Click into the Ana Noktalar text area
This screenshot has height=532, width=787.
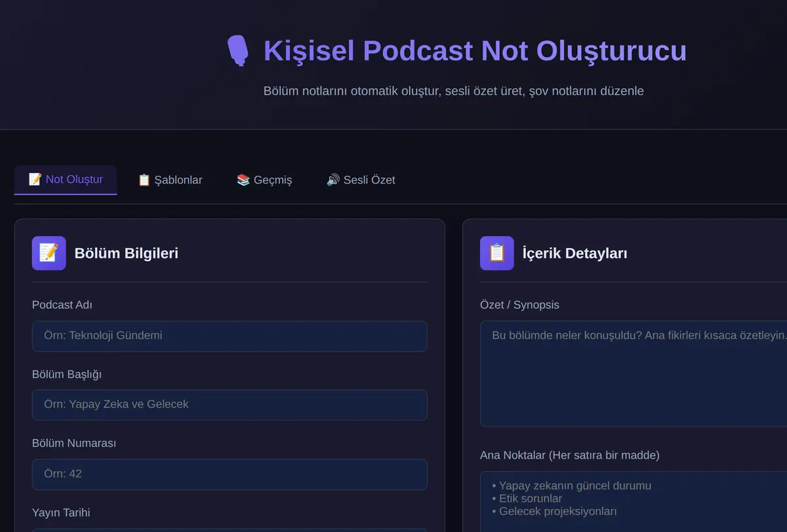634,502
